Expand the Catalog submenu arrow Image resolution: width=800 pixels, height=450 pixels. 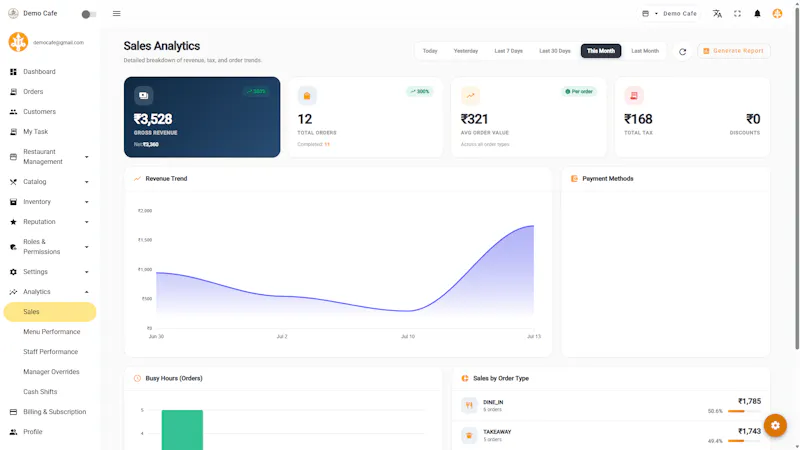click(x=86, y=182)
